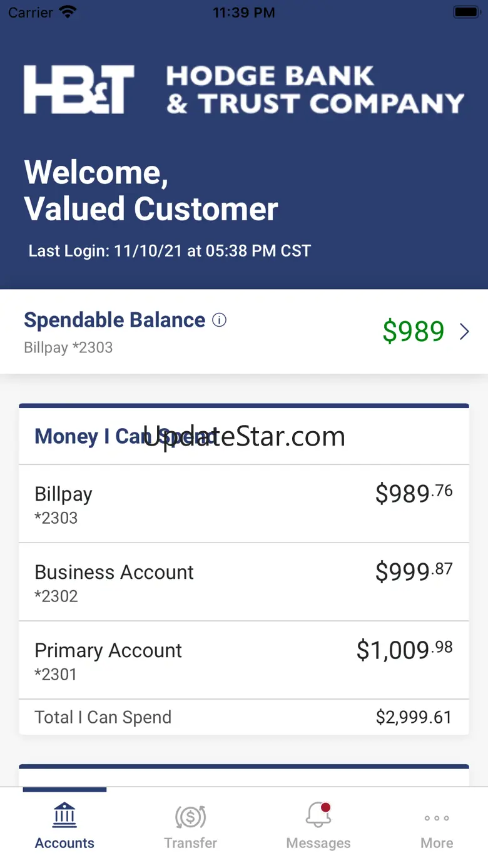Tap the Transfer dollar arrows icon

[191, 816]
